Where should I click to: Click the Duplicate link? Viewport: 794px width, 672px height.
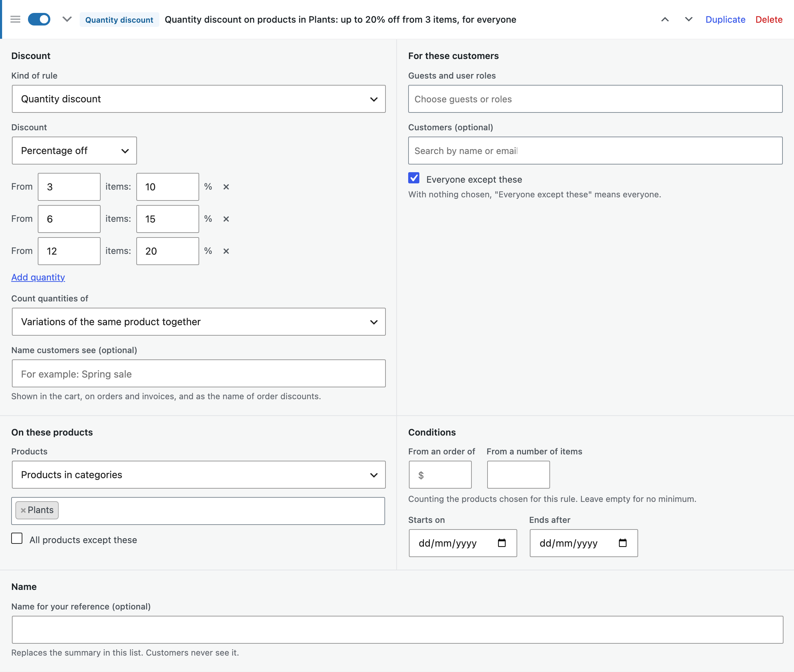[725, 20]
